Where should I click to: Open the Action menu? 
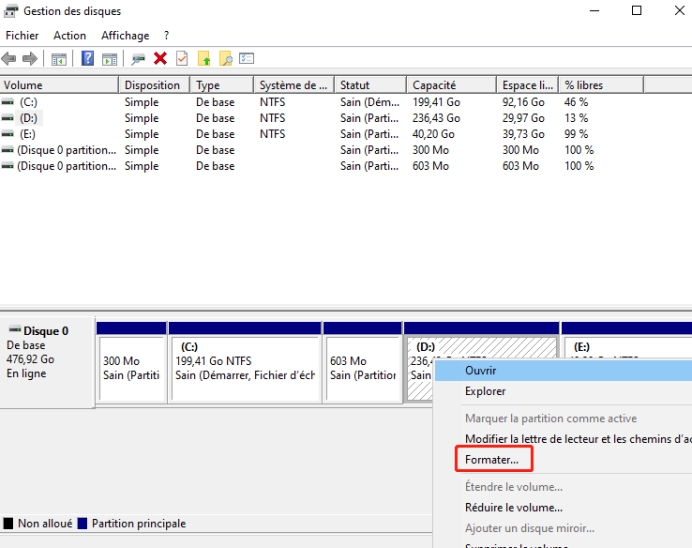click(70, 36)
